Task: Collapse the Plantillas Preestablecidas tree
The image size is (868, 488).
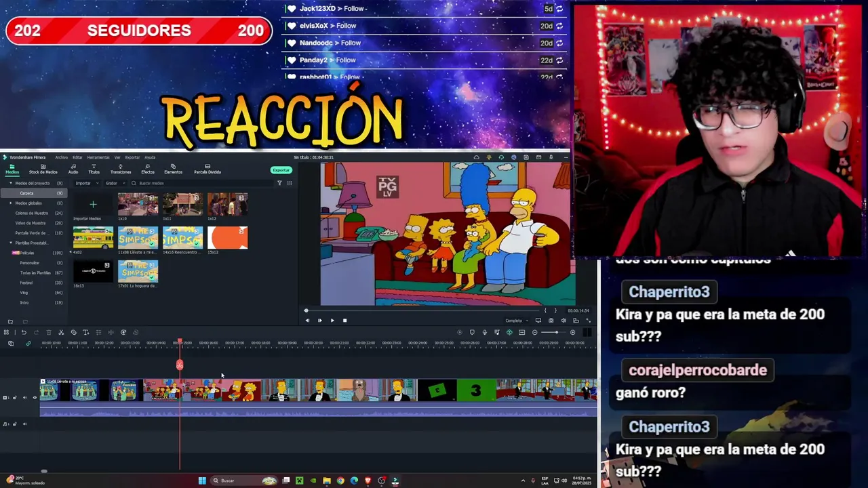Action: click(x=10, y=243)
